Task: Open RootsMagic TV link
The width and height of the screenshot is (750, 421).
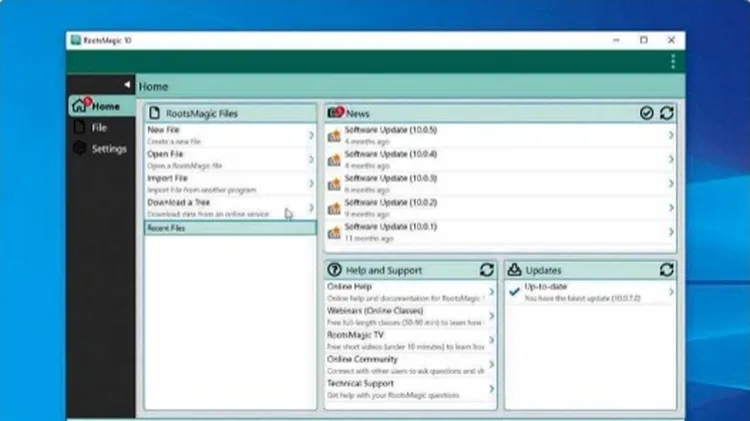Action: pos(410,340)
